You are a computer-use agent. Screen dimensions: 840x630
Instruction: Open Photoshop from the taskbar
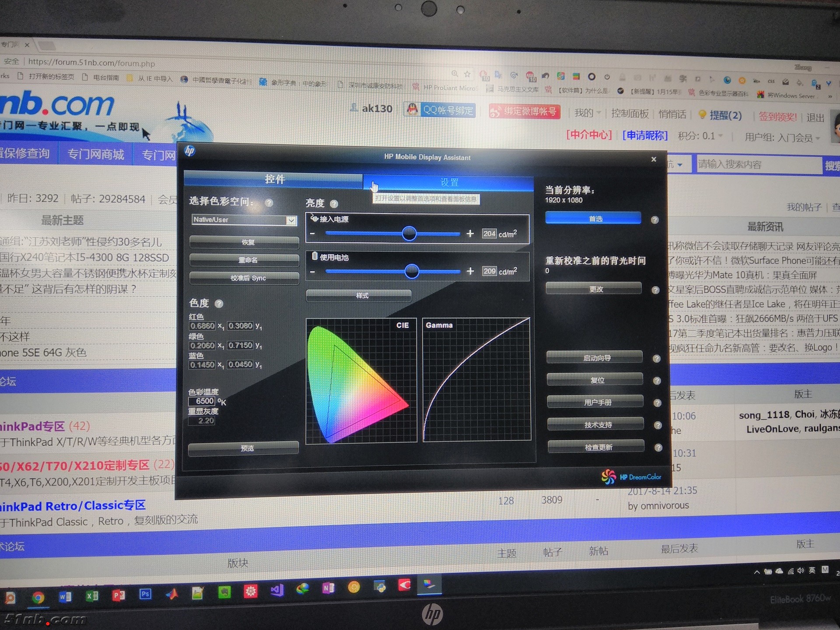[145, 594]
